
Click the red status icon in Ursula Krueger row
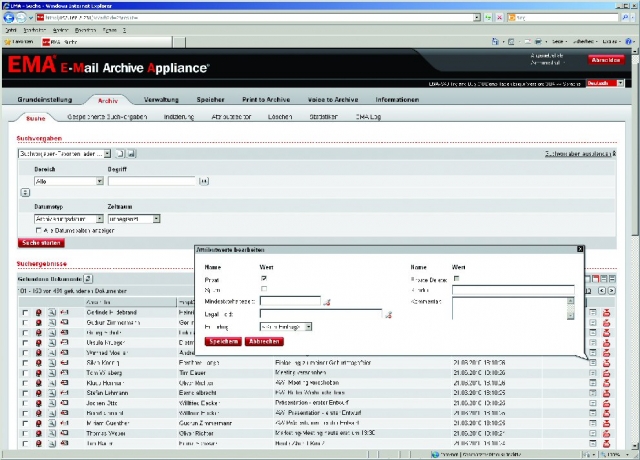[38, 343]
